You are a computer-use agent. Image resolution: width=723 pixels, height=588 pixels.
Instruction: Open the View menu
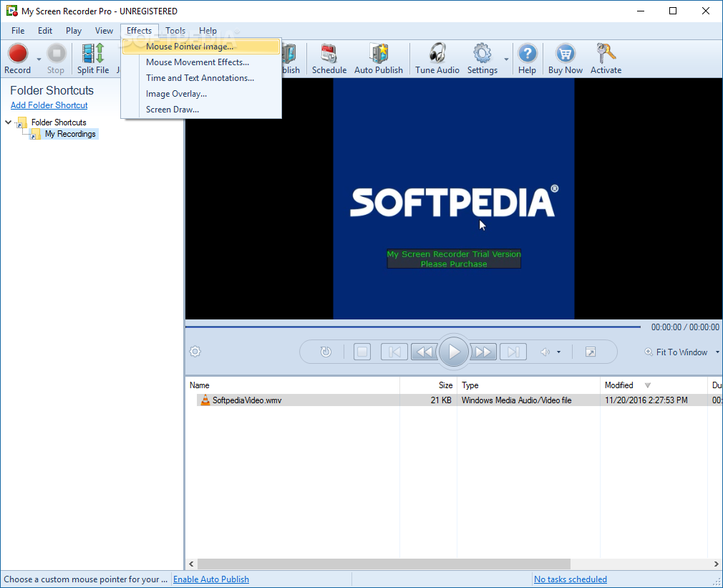104,30
